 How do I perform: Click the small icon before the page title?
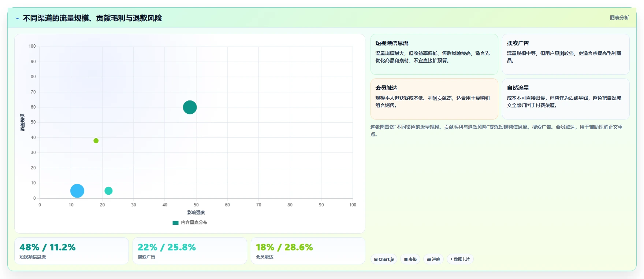pos(17,18)
